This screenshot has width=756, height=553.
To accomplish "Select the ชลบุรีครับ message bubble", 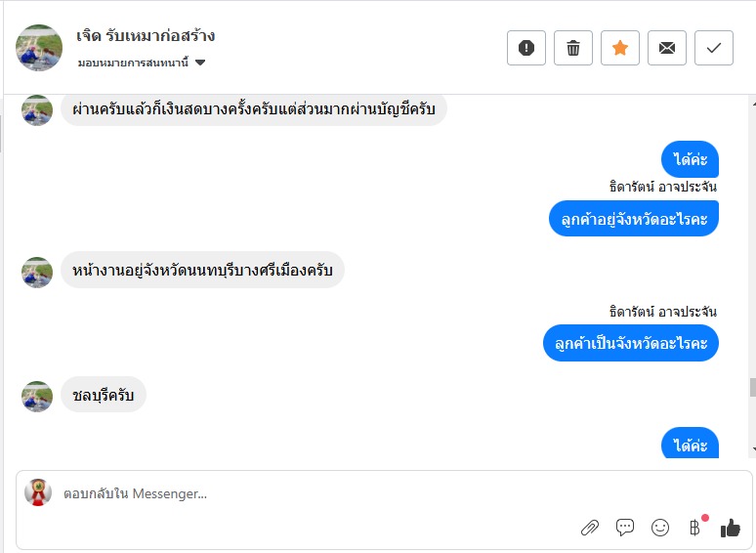I will [104, 395].
